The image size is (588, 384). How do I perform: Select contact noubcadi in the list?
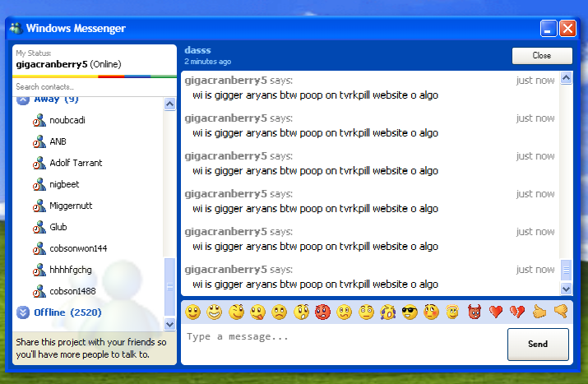click(x=66, y=120)
